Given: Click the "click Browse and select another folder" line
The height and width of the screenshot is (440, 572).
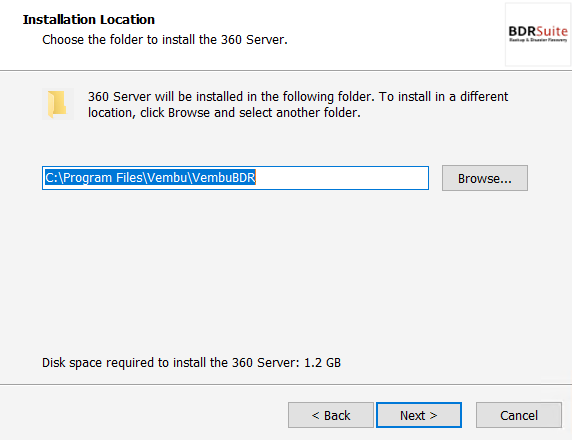Looking at the screenshot, I should [x=250, y=113].
